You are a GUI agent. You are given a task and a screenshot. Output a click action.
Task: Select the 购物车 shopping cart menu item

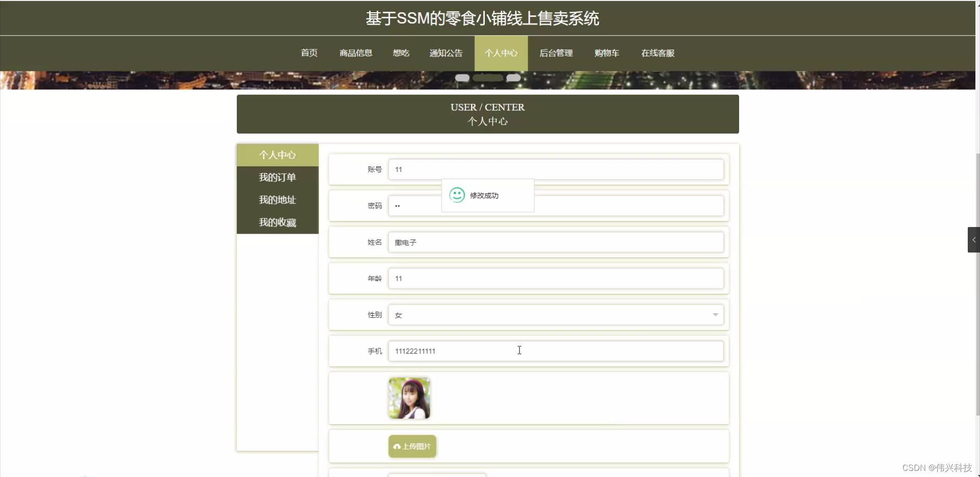coord(606,53)
